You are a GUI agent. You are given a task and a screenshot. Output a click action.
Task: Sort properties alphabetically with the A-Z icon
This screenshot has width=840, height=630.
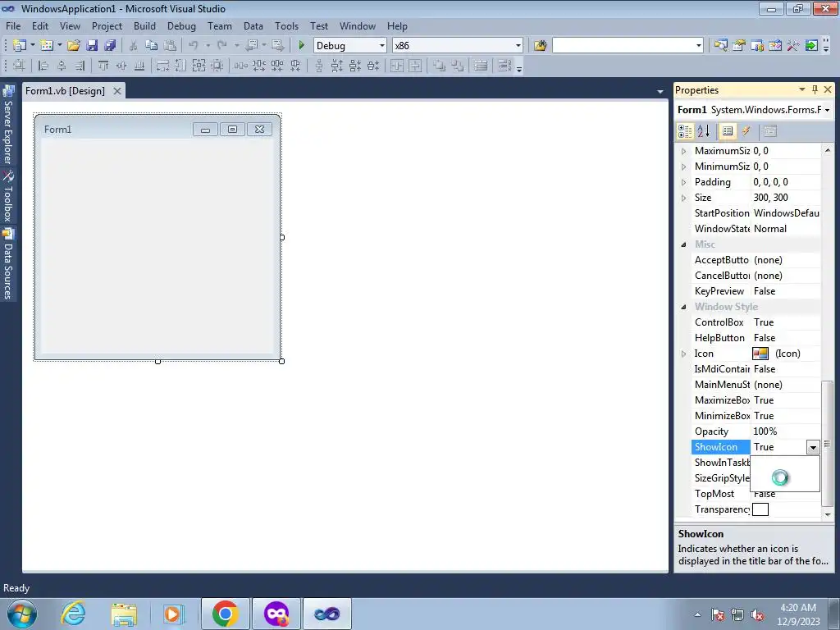click(703, 130)
